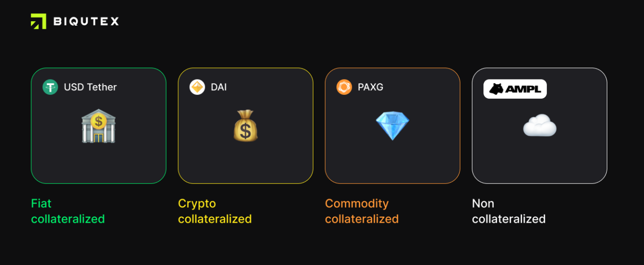Image resolution: width=644 pixels, height=265 pixels.
Task: Click the BIQUTEX brand name text
Action: 86,21
